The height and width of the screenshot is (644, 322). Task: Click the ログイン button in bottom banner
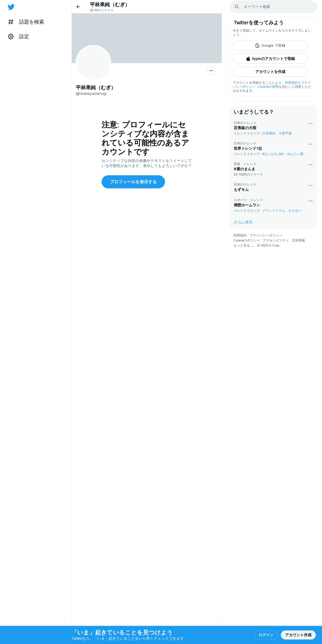pyautogui.click(x=266, y=635)
